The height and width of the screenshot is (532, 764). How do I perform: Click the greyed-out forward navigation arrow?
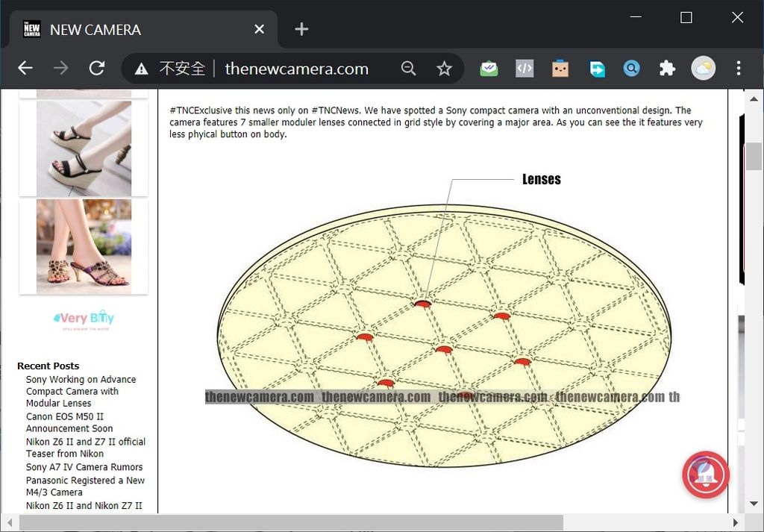(x=61, y=68)
